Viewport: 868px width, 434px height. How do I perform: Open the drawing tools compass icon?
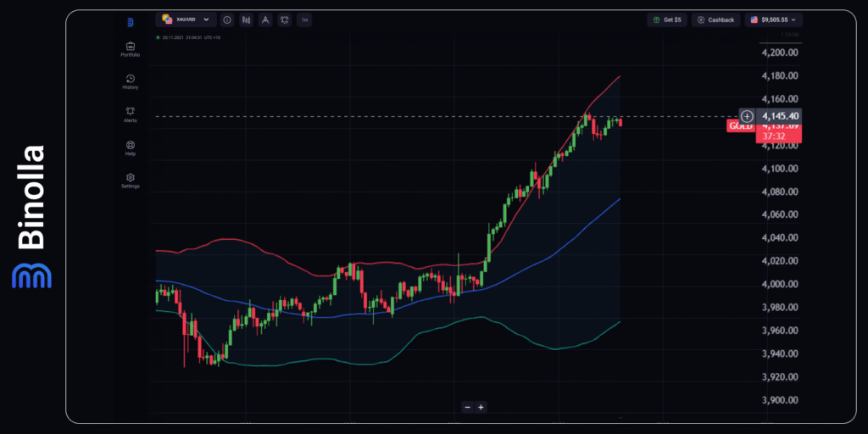click(265, 20)
